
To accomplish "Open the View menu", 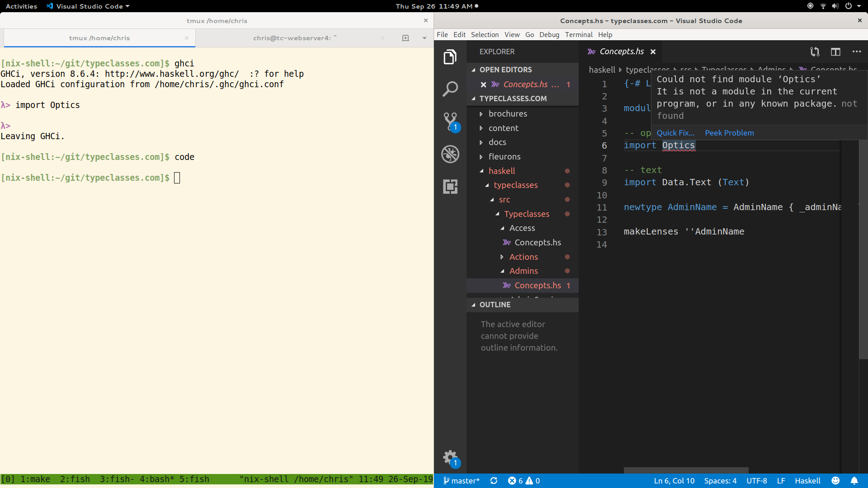I will (x=512, y=35).
